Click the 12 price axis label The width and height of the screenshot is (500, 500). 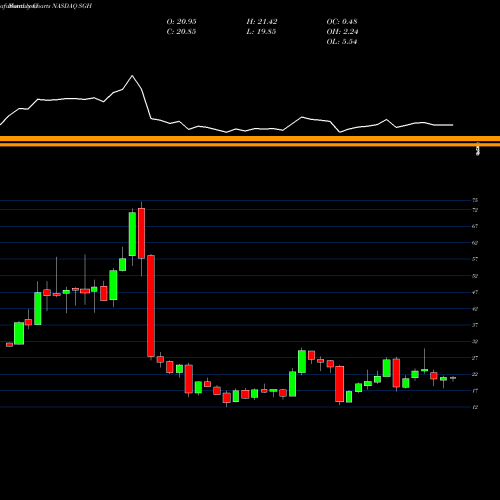pyautogui.click(x=475, y=407)
